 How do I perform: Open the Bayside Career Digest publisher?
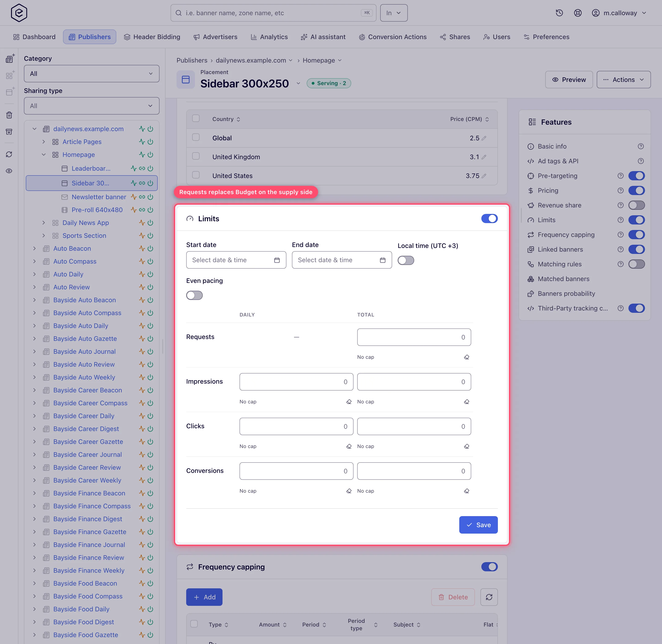click(86, 429)
